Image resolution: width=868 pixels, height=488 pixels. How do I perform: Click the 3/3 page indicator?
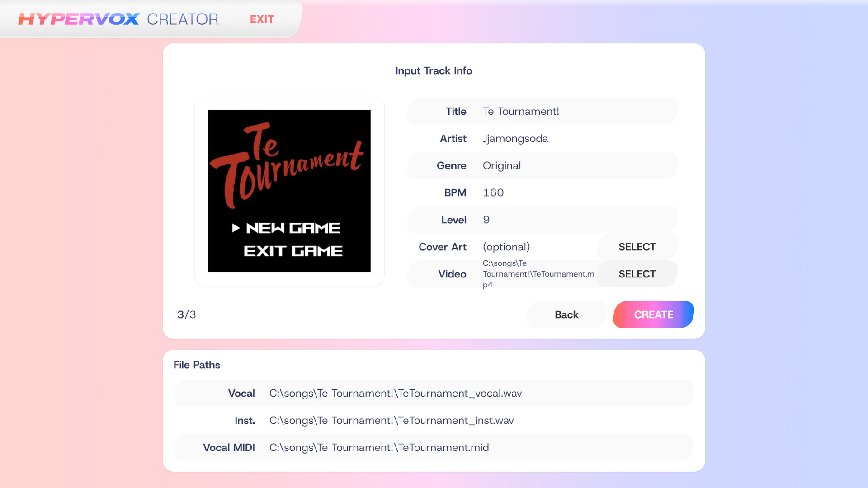(186, 314)
